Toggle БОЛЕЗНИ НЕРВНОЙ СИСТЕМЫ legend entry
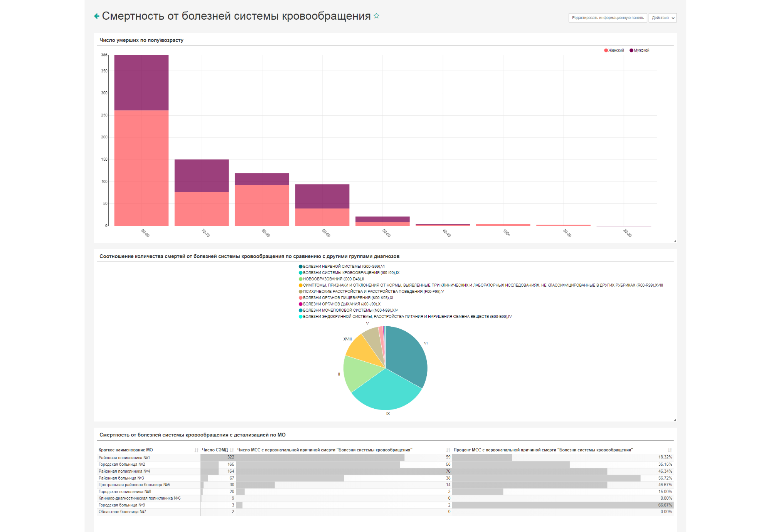Viewport: 771px width, 532px height. (x=342, y=266)
